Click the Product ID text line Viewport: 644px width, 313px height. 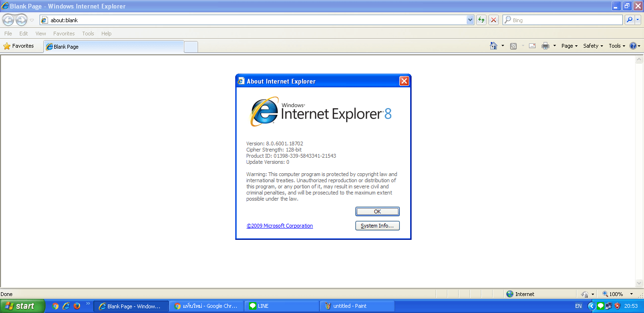pyautogui.click(x=291, y=156)
